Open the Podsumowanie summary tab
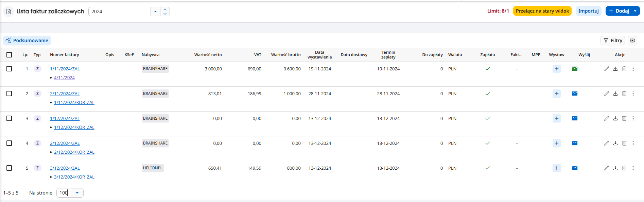The image size is (644, 202). tap(27, 40)
